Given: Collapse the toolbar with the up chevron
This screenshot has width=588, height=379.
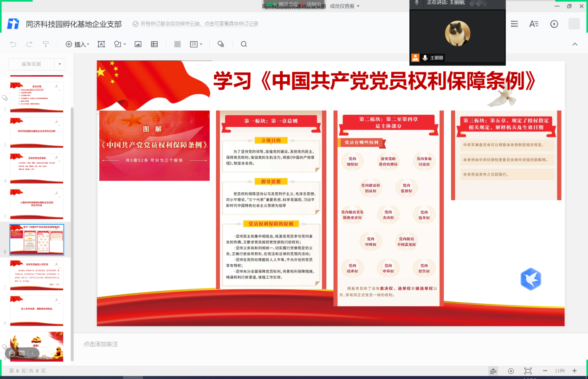Looking at the screenshot, I should [x=575, y=44].
